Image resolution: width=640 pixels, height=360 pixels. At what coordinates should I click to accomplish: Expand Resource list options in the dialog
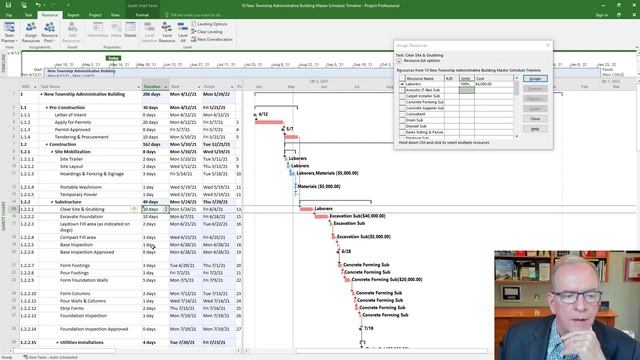point(399,61)
